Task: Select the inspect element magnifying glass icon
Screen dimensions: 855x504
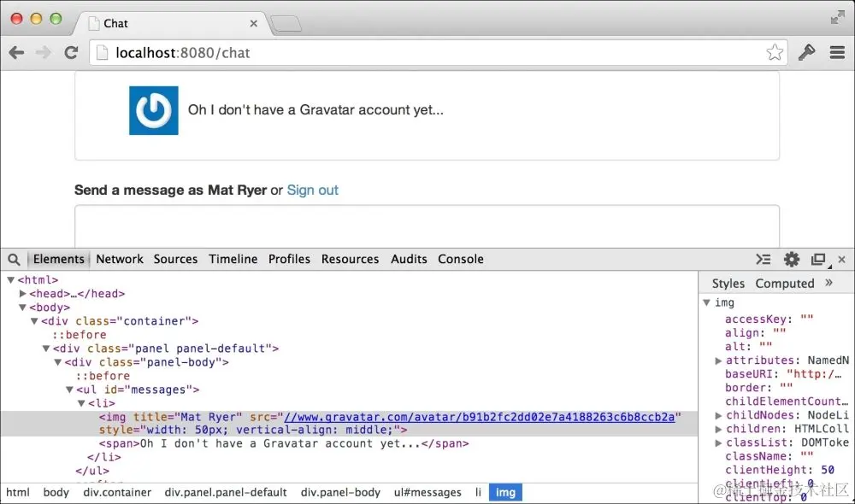Action: pos(14,259)
